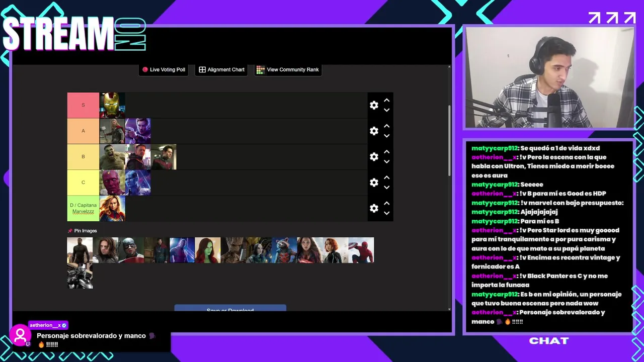Viewport: 644px width, 362px height.
Task: Pick the Mantis image from the pool
Action: pos(259,250)
